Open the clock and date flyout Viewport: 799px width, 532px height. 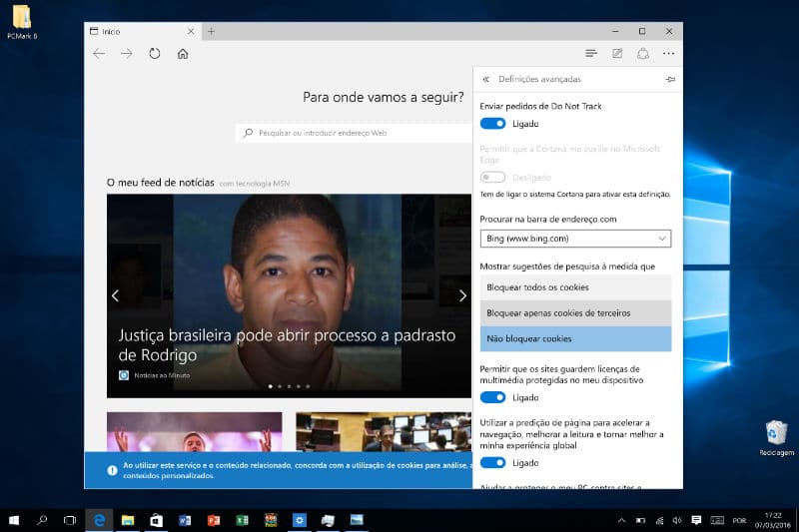point(773,520)
